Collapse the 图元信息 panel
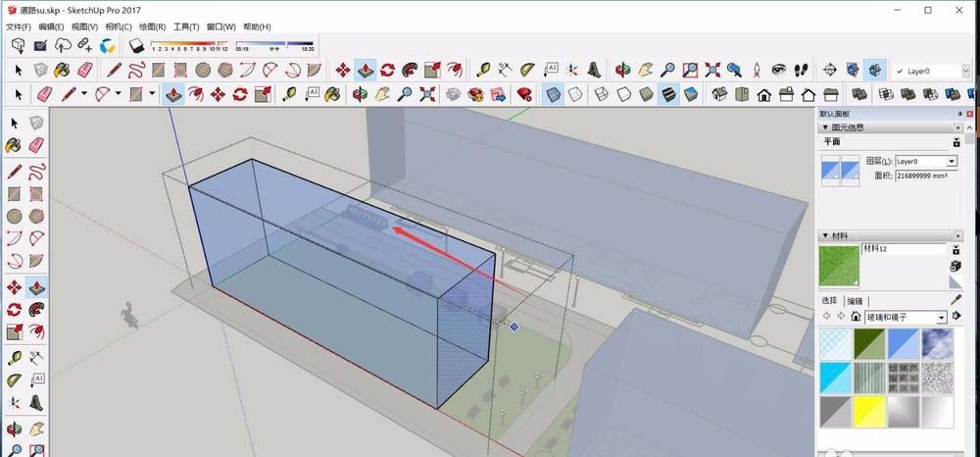 825,127
